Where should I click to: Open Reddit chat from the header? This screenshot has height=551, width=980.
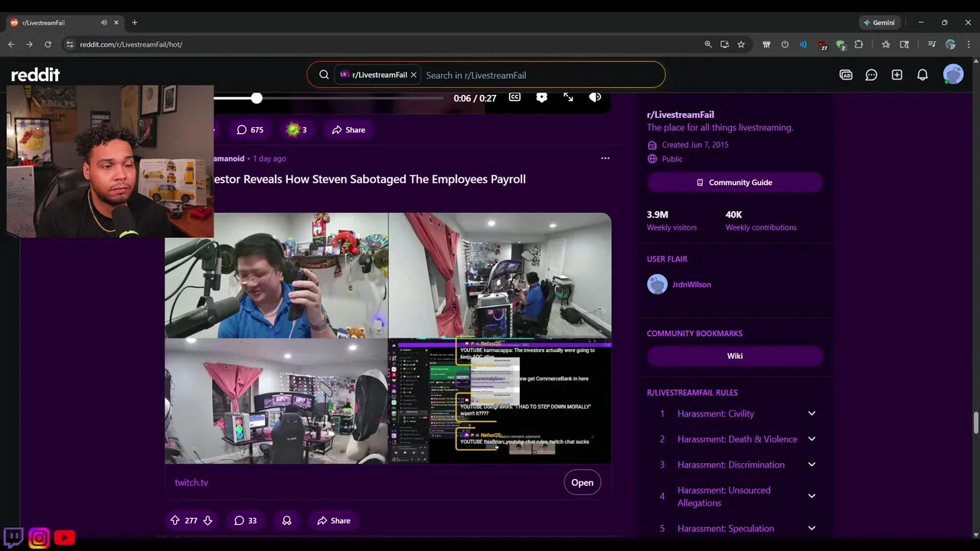click(871, 75)
